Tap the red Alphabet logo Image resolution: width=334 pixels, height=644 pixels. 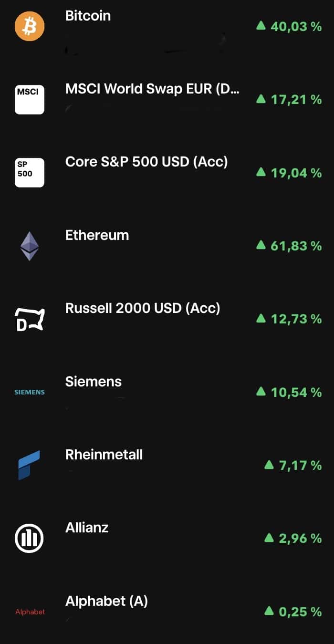pos(30,612)
